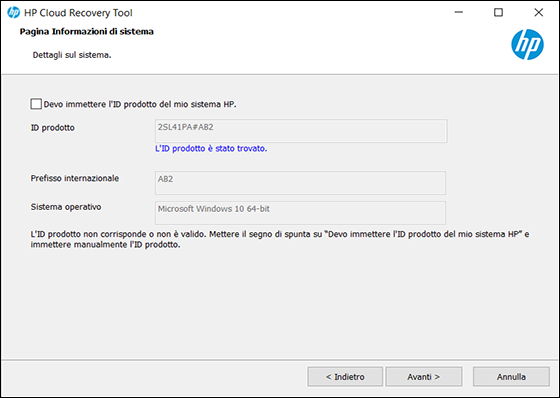This screenshot has width=560, height=398.
Task: Cancel the wizard with Annulla
Action: pyautogui.click(x=511, y=377)
